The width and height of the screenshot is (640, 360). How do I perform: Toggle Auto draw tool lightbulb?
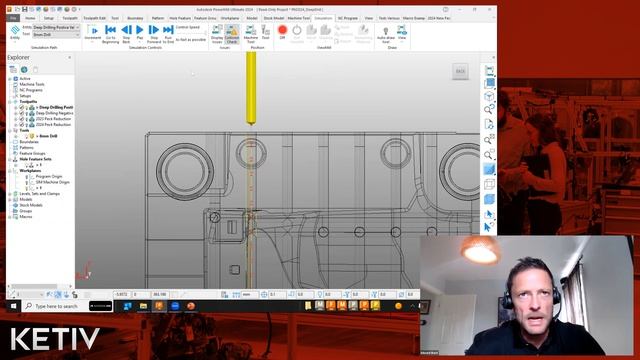pos(385,34)
